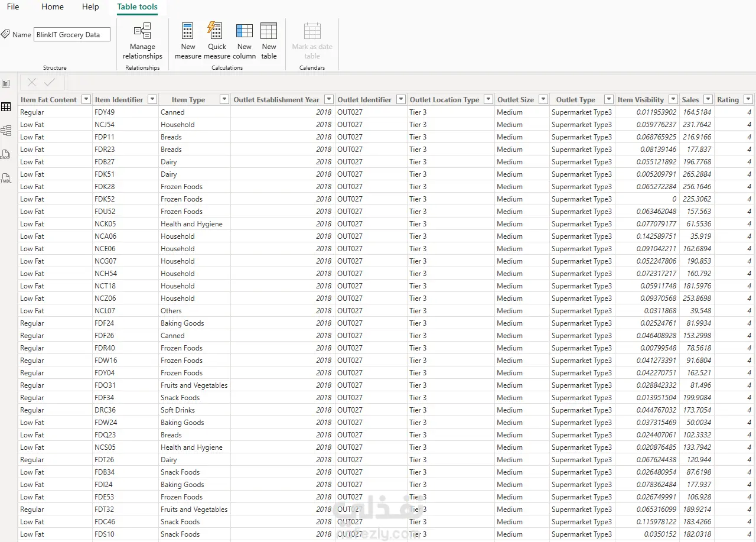This screenshot has height=542, width=756.
Task: Click Fruits and Vegetables cell for FDO31
Action: [194, 385]
